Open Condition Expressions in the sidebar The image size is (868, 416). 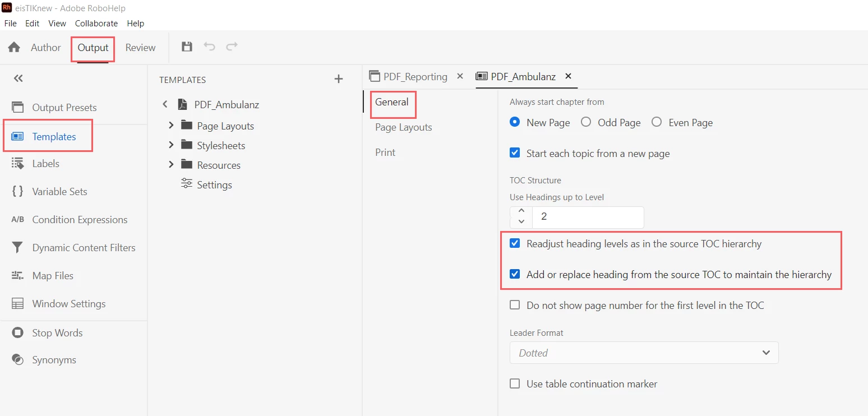(80, 220)
